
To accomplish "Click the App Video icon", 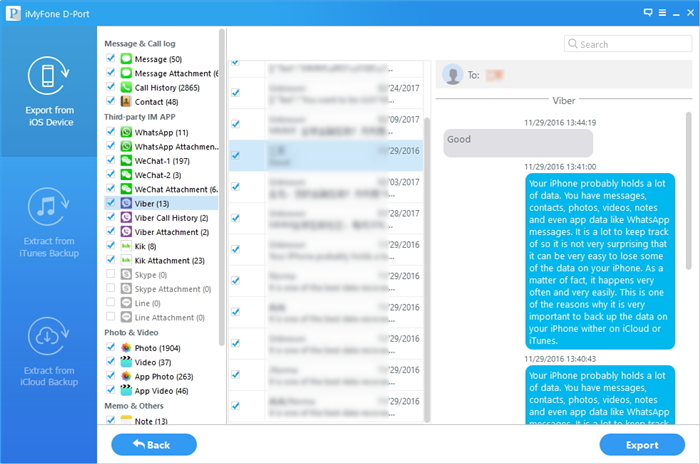I will tap(126, 391).
